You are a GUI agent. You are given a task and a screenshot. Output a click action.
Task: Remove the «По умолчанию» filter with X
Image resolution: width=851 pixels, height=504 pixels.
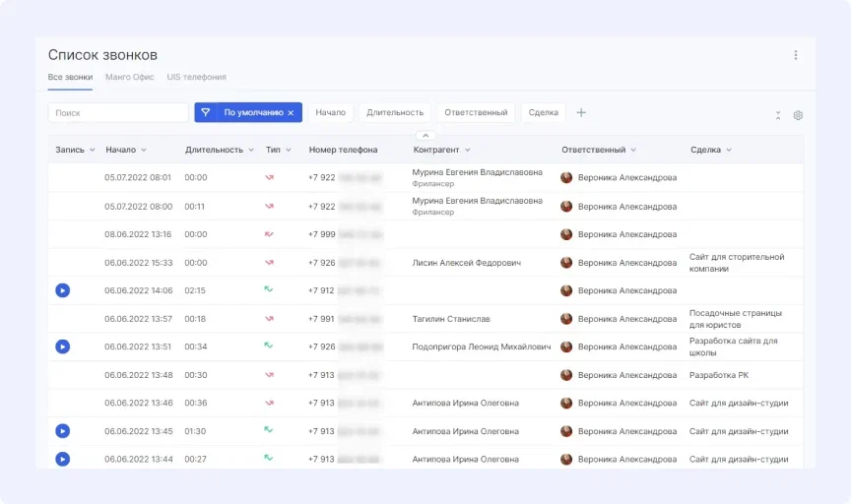[x=291, y=113]
